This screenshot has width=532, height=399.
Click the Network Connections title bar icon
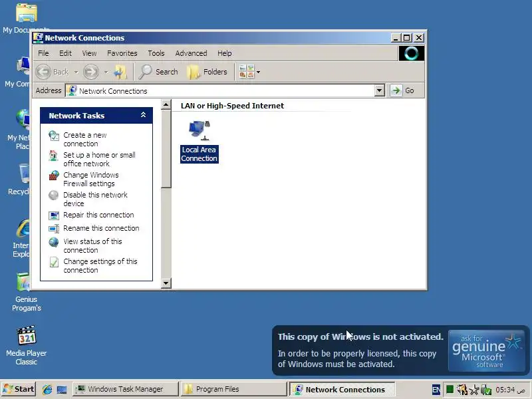(x=38, y=38)
